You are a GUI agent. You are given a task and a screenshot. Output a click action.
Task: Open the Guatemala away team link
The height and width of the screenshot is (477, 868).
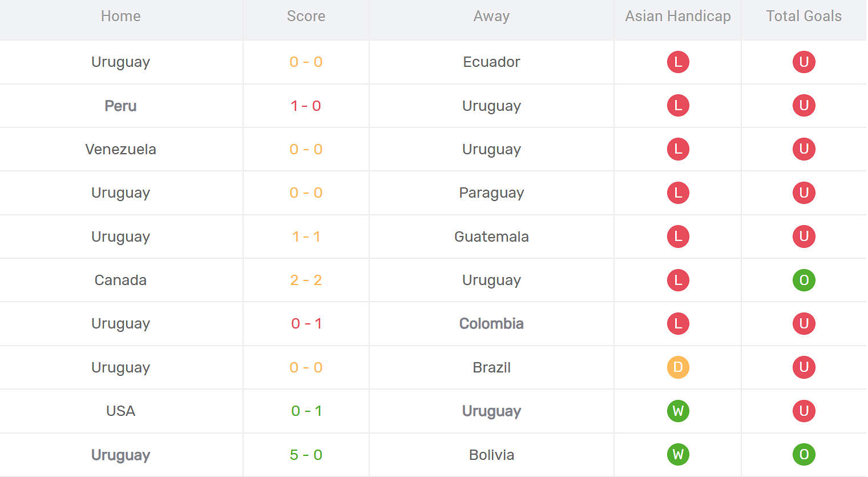491,237
